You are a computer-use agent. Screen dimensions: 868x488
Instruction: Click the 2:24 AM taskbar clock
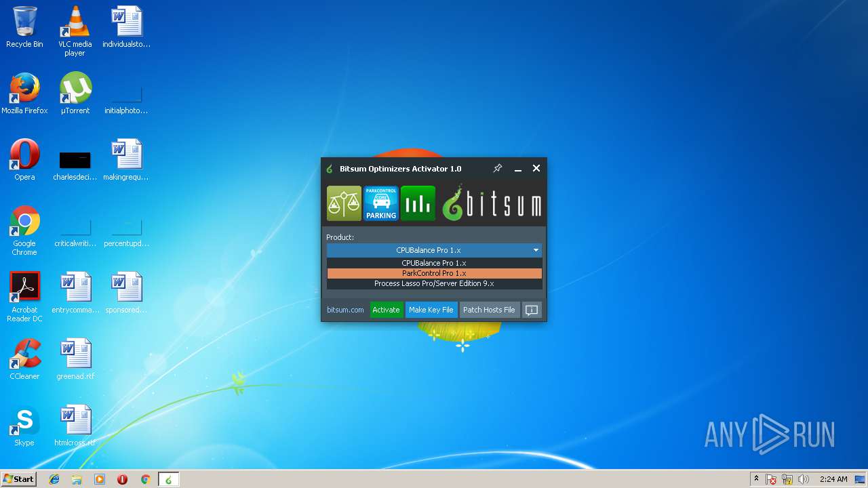[833, 479]
